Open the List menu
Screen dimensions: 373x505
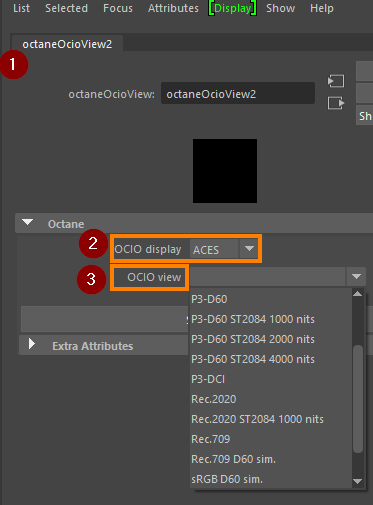click(21, 8)
